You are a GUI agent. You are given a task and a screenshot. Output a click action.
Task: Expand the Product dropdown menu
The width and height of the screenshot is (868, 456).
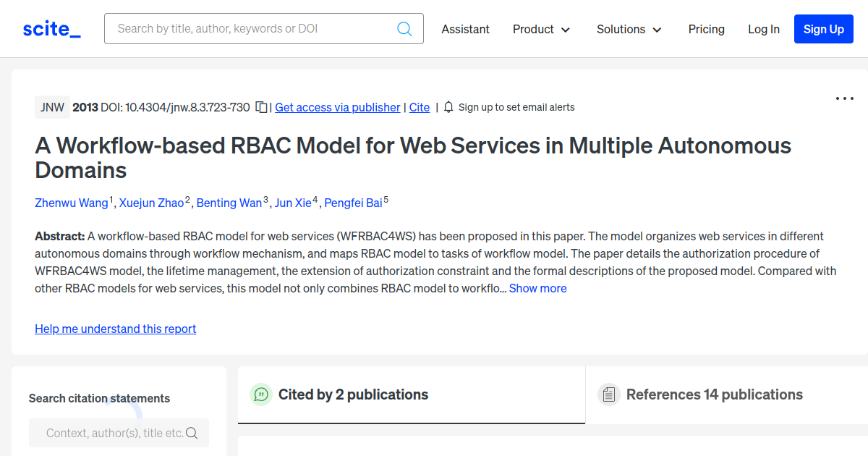tap(541, 29)
